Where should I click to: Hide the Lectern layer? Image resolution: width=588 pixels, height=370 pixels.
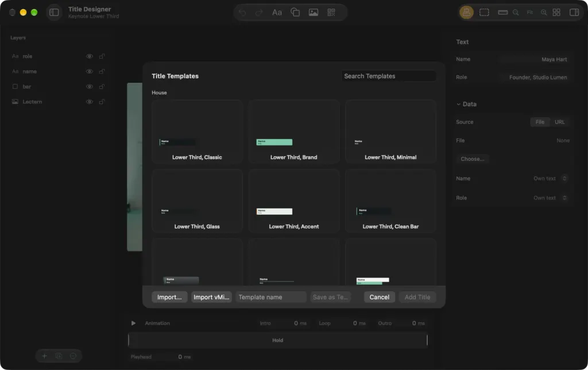[89, 102]
